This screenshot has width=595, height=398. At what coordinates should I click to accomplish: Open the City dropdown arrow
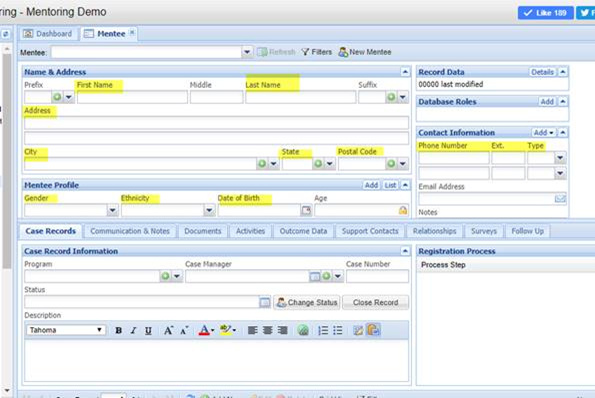coord(274,164)
